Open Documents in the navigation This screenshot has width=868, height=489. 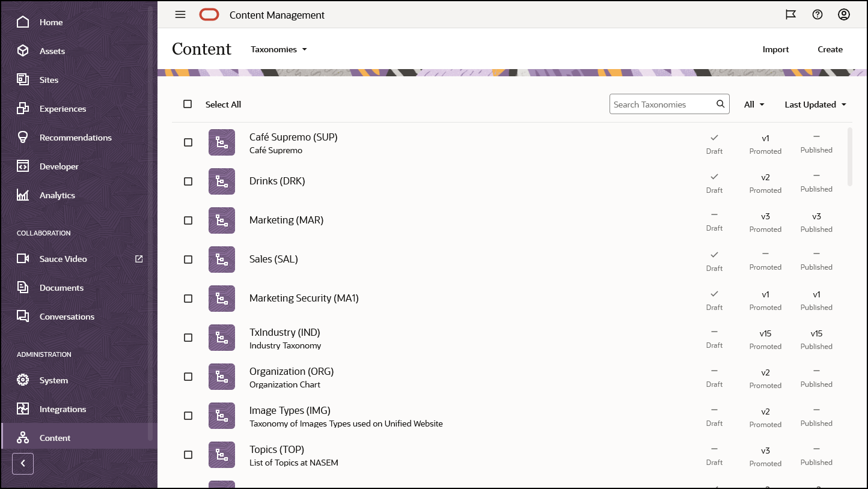tap(61, 288)
